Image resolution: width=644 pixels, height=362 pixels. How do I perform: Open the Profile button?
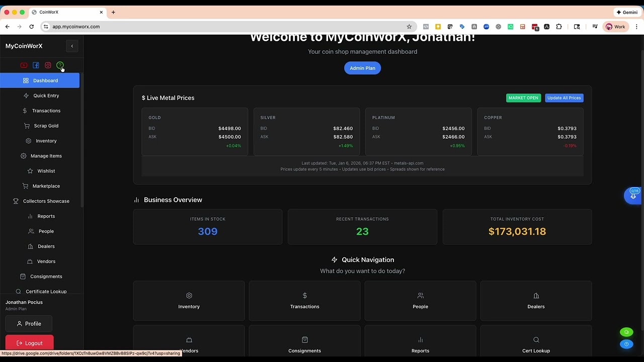29,324
